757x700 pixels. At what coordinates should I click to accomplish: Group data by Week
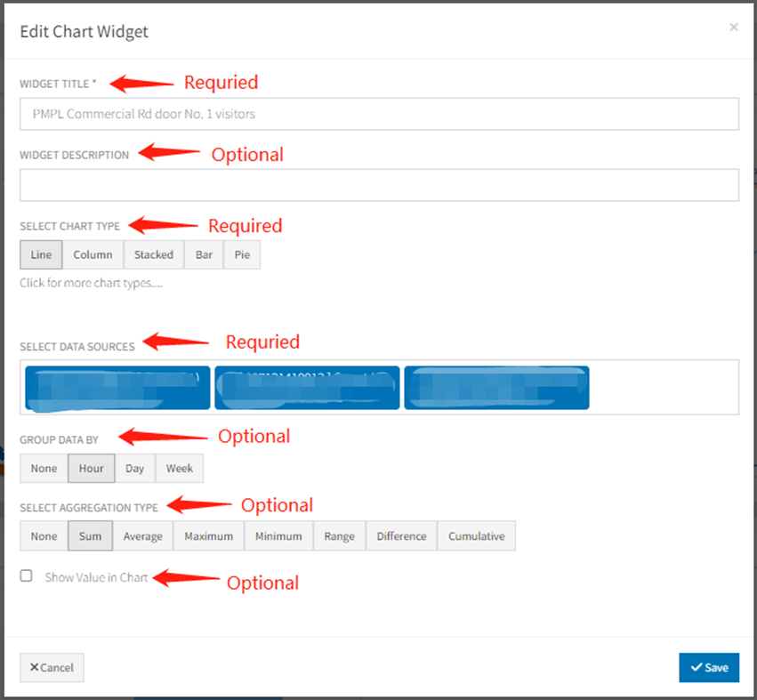179,468
